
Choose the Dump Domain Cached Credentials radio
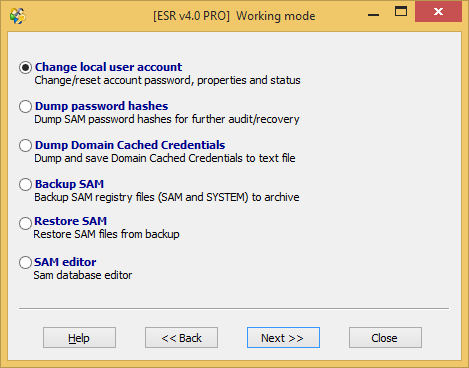pyautogui.click(x=25, y=145)
